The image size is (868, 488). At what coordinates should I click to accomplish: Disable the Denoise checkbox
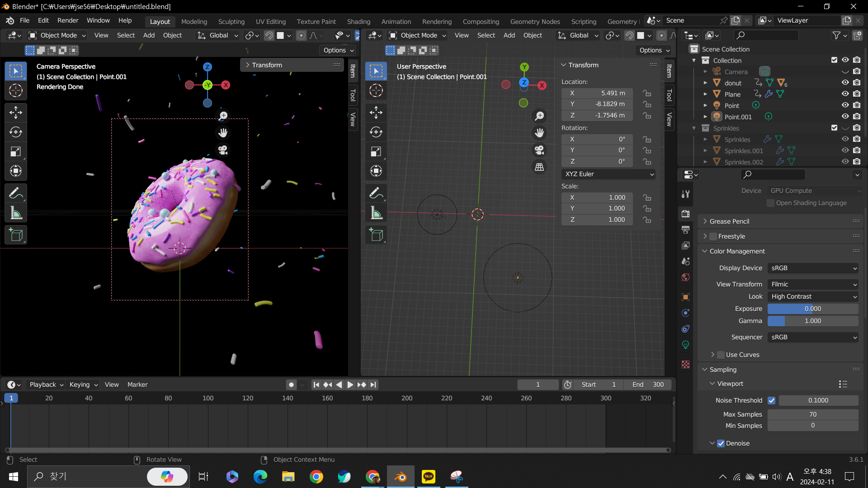[721, 443]
